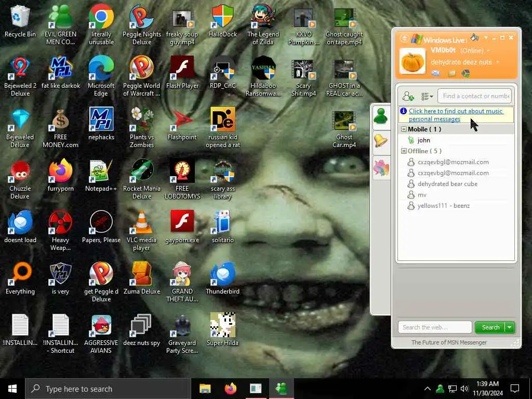
Task: Select the Flashpoint desktop icon
Action: (x=182, y=125)
